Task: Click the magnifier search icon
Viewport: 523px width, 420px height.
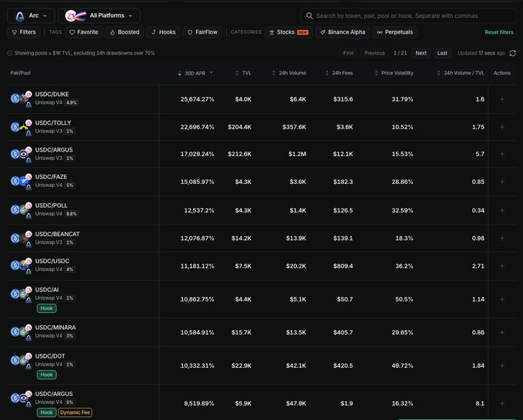Action: [309, 15]
